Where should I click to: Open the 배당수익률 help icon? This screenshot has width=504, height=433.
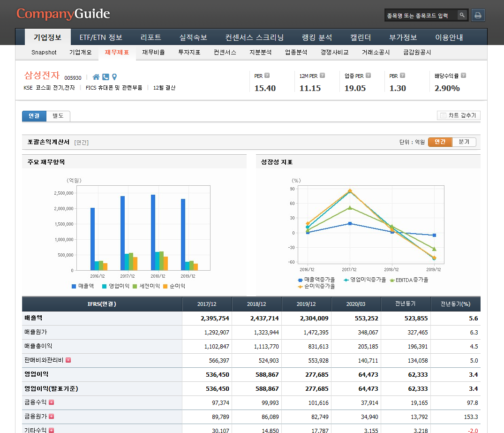click(x=464, y=76)
